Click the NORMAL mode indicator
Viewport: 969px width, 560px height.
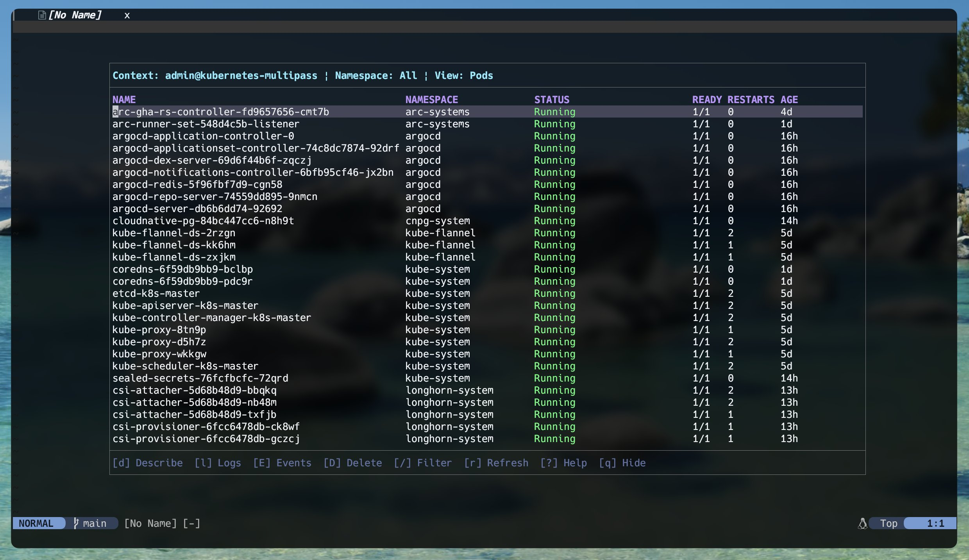click(36, 523)
